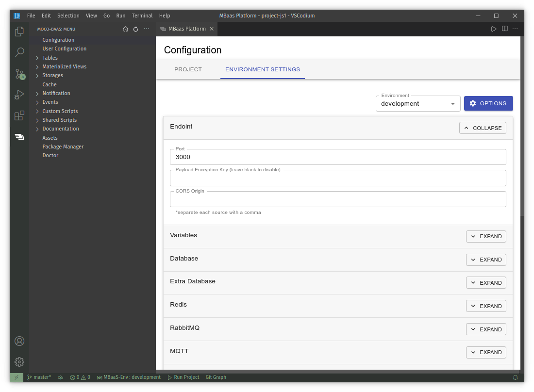Expand the Redis section
Viewport: 534px width, 392px height.
coord(486,306)
